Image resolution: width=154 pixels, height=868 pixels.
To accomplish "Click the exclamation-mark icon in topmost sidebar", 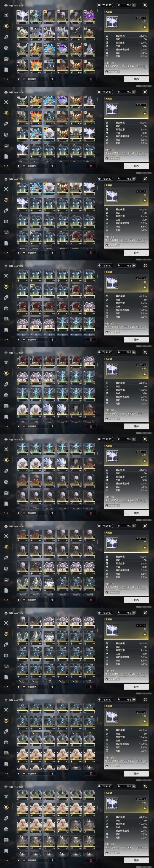I will (6, 69).
